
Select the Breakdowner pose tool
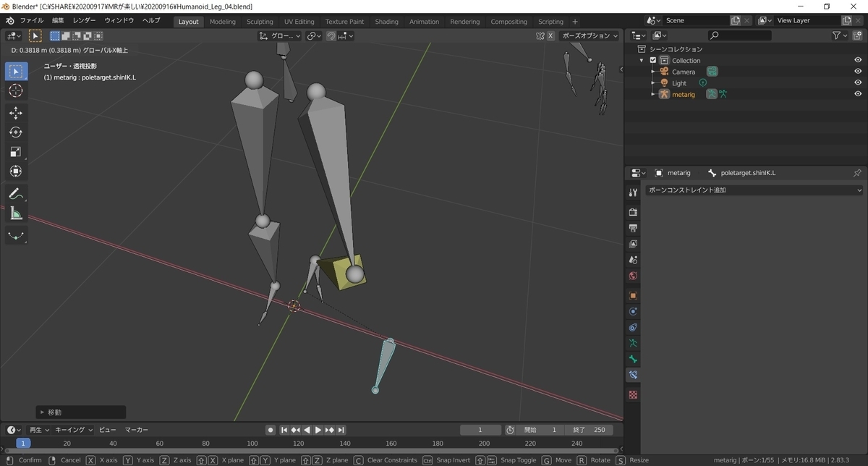click(17, 236)
